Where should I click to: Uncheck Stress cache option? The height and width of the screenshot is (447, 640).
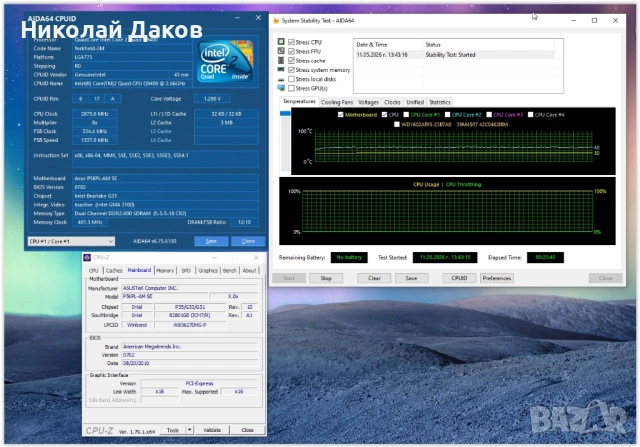[291, 60]
